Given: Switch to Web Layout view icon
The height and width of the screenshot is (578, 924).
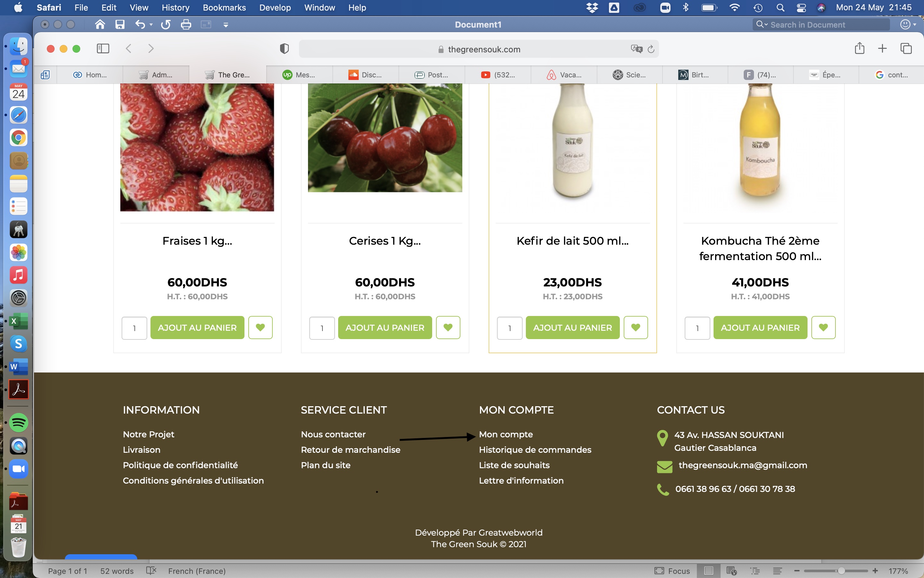Looking at the screenshot, I should (x=732, y=571).
